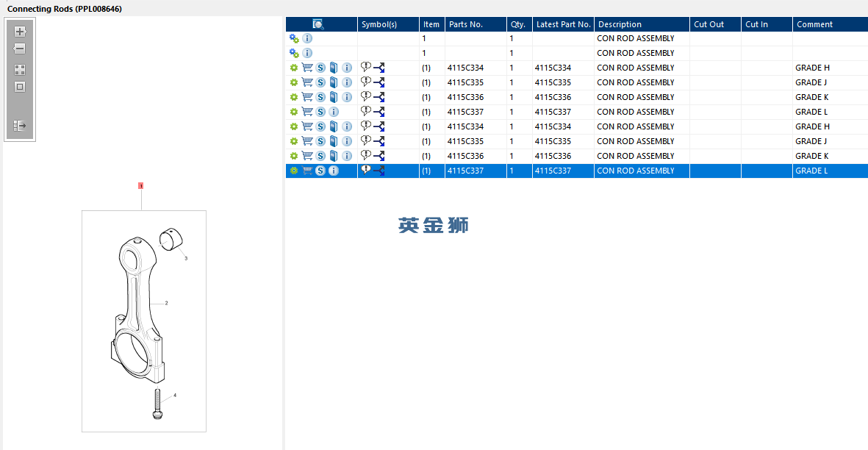Click the Cut Out column header

[715, 24]
